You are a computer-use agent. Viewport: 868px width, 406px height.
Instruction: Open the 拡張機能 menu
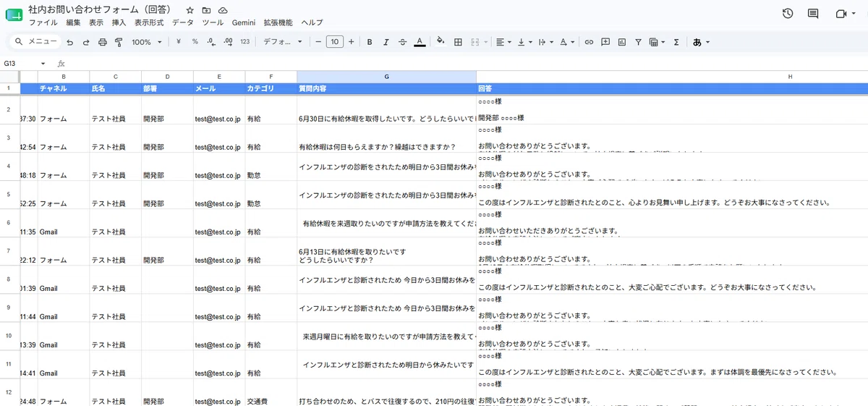pos(278,23)
